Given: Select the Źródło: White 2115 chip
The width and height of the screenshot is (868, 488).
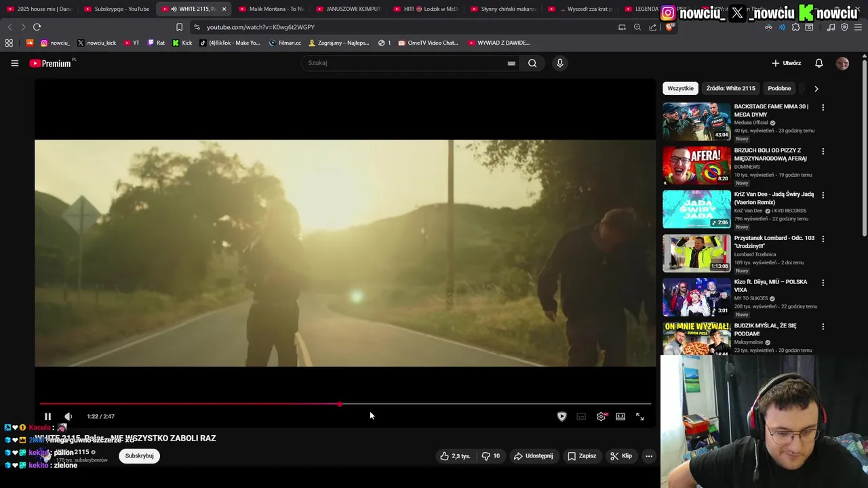Looking at the screenshot, I should 730,88.
